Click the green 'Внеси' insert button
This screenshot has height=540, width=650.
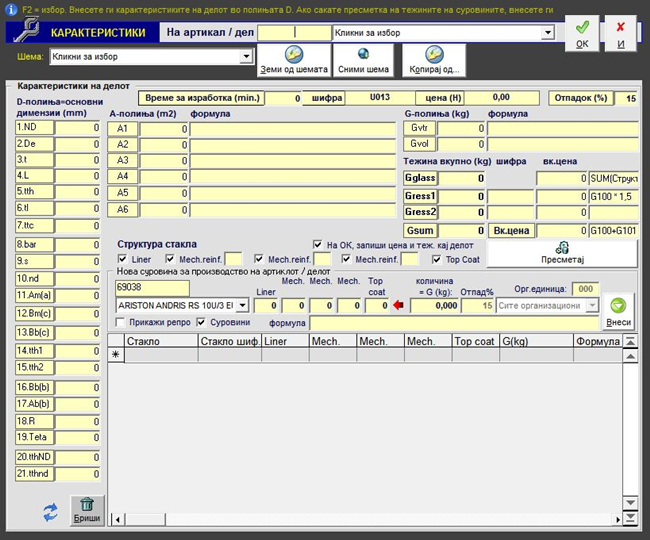pyautogui.click(x=618, y=311)
